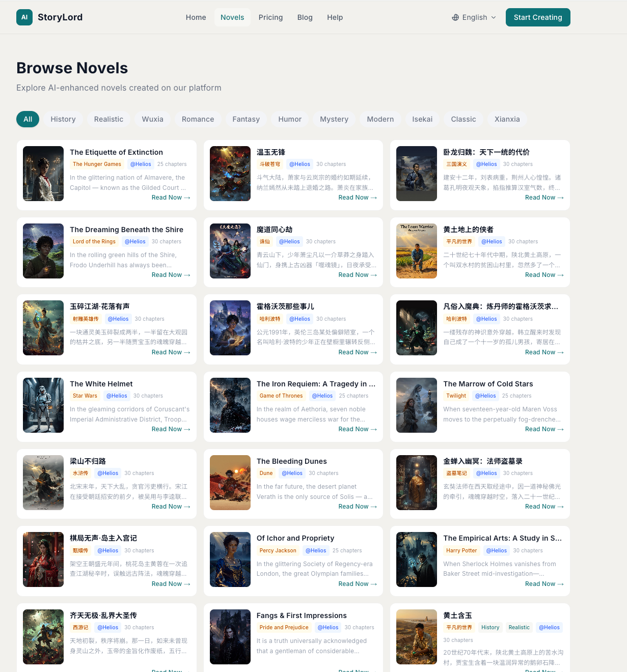Filter novels by Wuxia
The width and height of the screenshot is (627, 672).
click(x=153, y=119)
